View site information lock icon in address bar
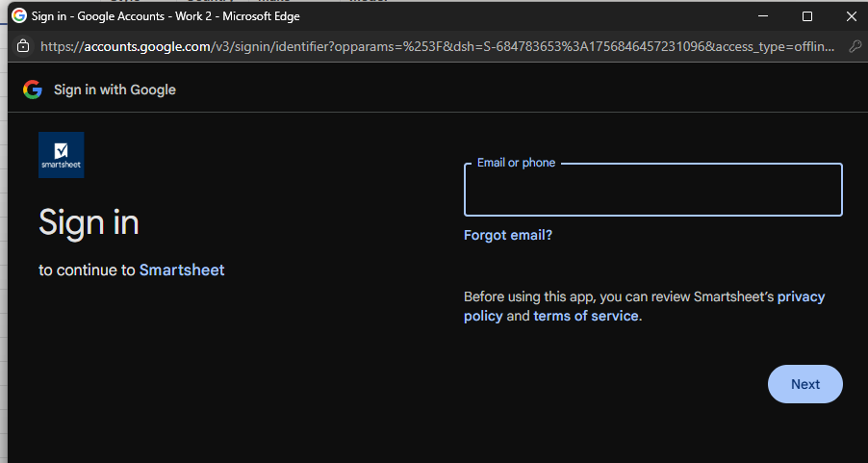This screenshot has height=463, width=868. pos(23,46)
